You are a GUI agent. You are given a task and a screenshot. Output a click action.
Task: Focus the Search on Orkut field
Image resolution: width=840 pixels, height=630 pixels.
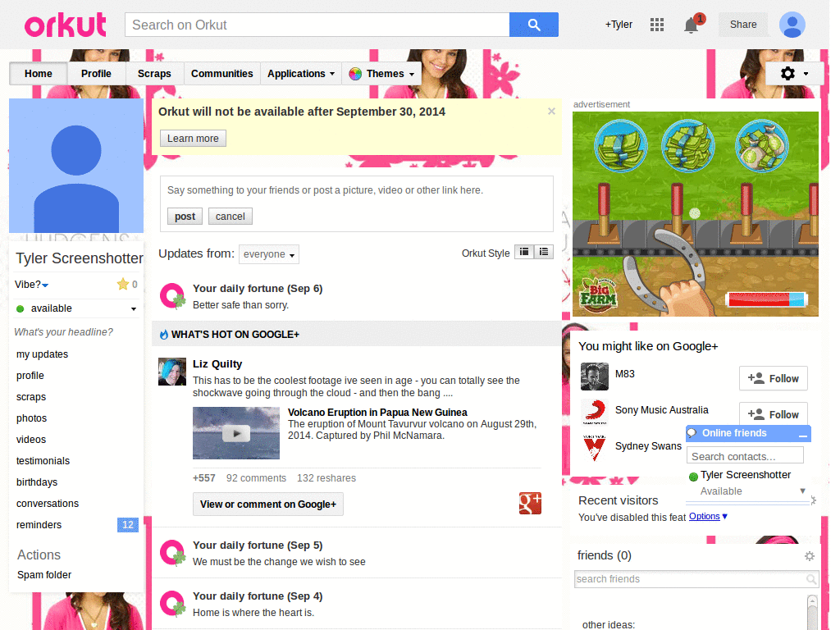point(317,25)
